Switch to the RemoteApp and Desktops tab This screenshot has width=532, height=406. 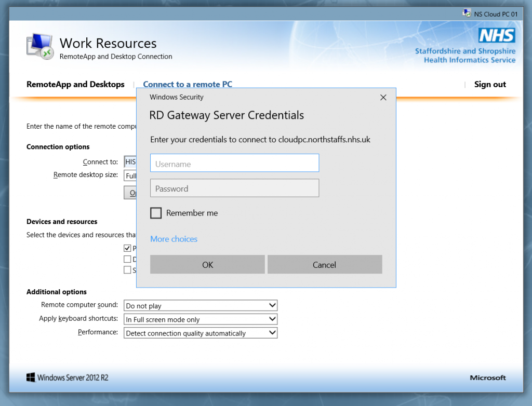point(75,84)
